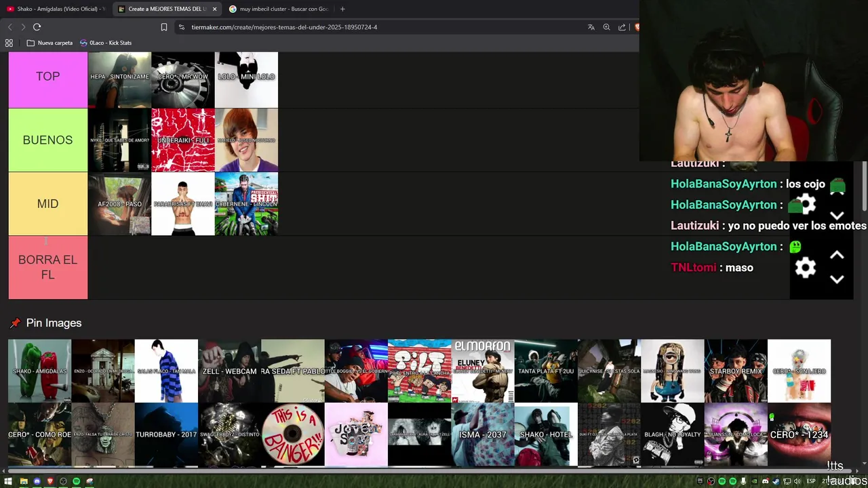Pick TANTA PLATA FT 2UU image
Image resolution: width=868 pixels, height=488 pixels.
pos(546,371)
